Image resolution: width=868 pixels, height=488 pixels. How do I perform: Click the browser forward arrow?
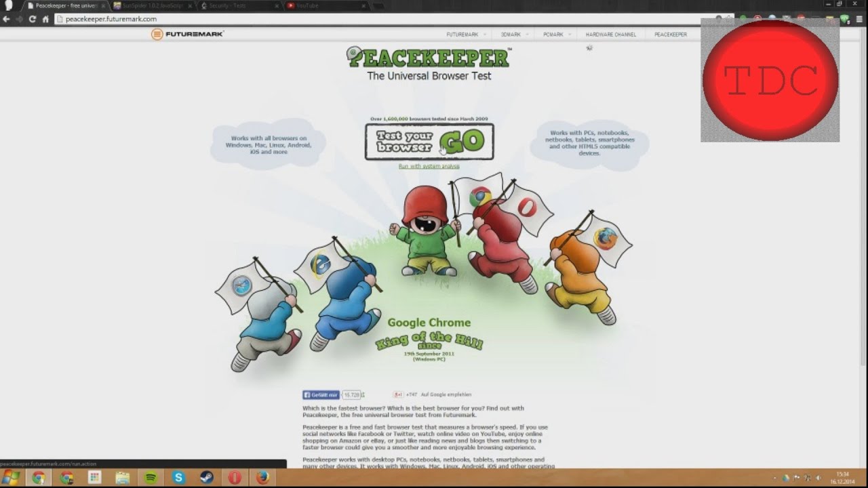coord(19,19)
